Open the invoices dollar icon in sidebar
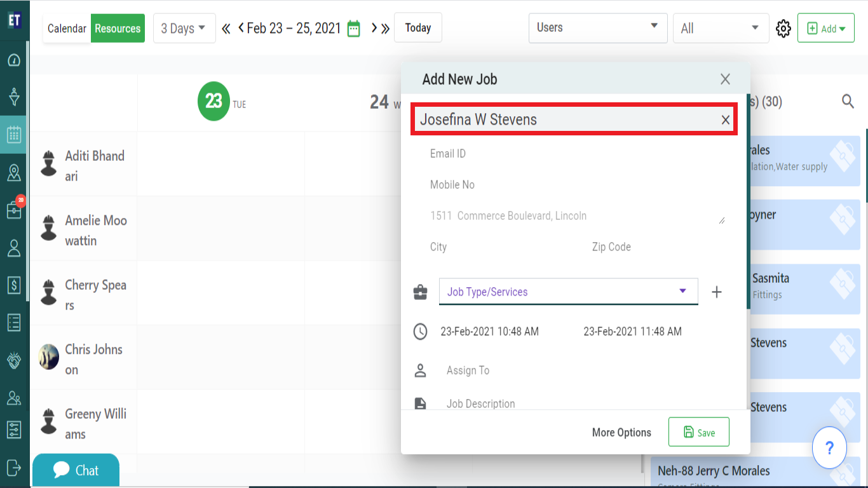 pyautogui.click(x=14, y=285)
